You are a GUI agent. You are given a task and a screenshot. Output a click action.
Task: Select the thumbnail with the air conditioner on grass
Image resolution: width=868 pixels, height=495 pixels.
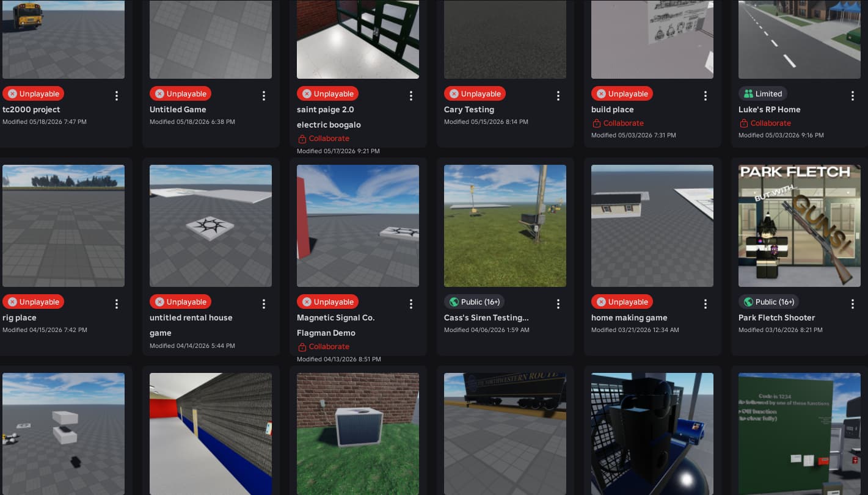pyautogui.click(x=358, y=434)
